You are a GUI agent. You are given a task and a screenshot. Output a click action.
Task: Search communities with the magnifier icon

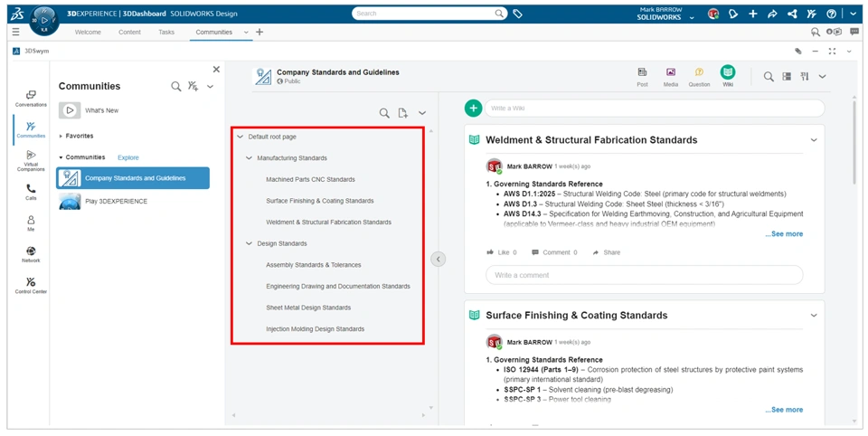[x=176, y=87]
